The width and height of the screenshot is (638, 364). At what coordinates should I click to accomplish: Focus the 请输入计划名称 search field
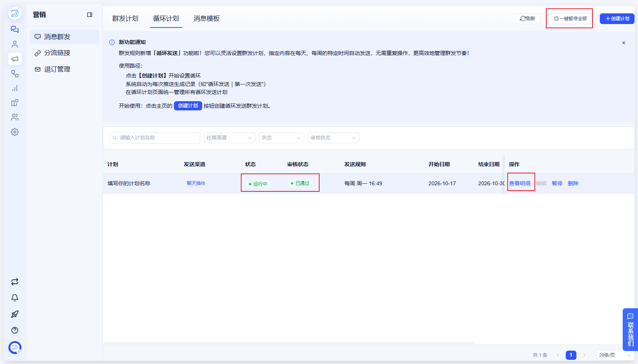click(154, 138)
